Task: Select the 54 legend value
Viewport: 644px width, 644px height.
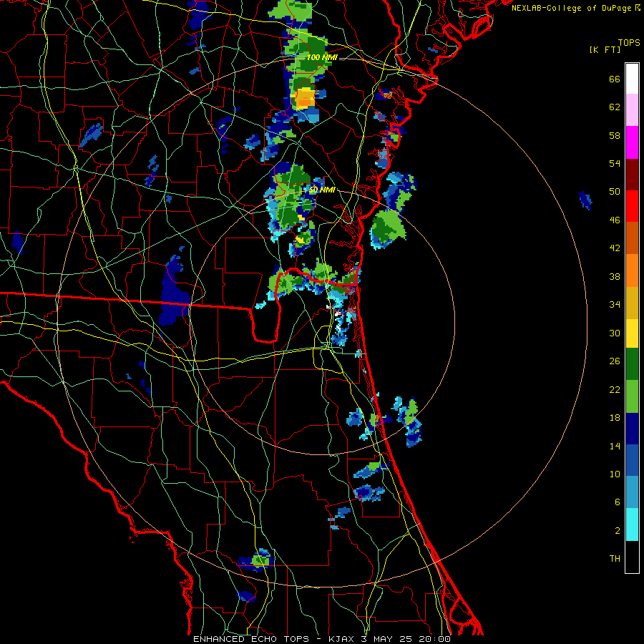Action: [x=615, y=163]
